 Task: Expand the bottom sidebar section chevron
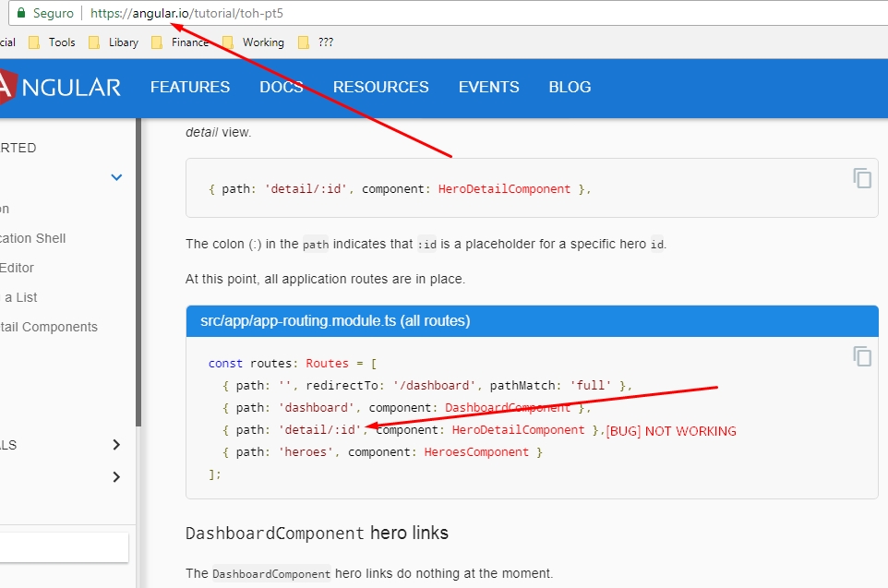tap(115, 477)
